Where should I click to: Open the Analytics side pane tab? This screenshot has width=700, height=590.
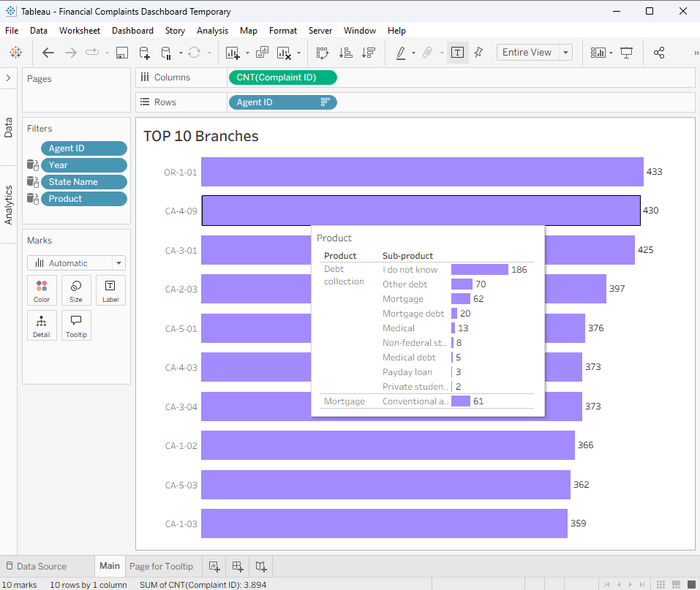[x=8, y=205]
